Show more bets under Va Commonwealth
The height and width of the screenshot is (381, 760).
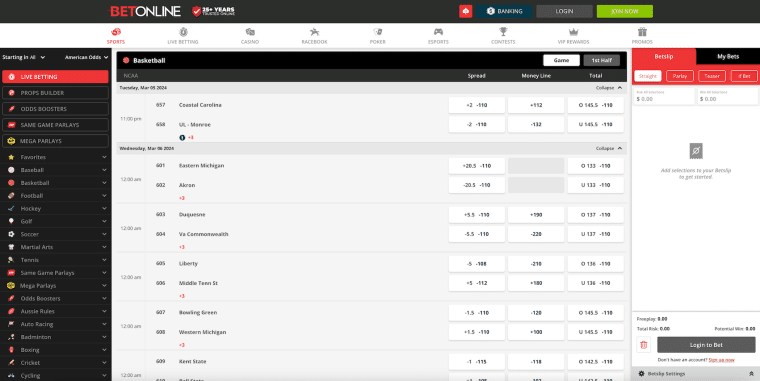(182, 247)
